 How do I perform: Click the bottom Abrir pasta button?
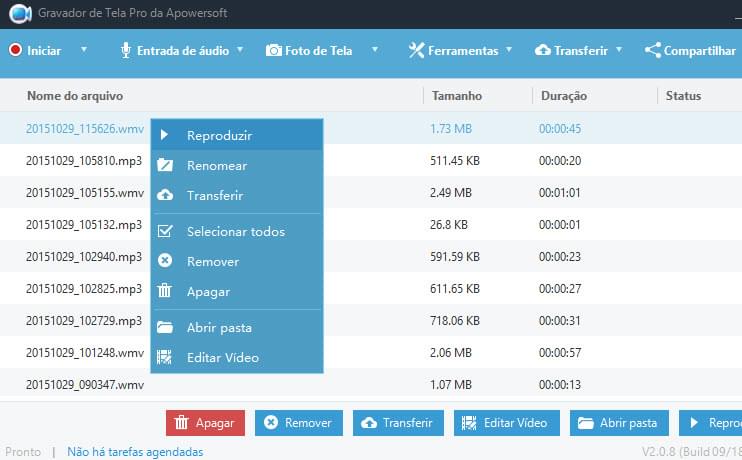click(x=620, y=423)
